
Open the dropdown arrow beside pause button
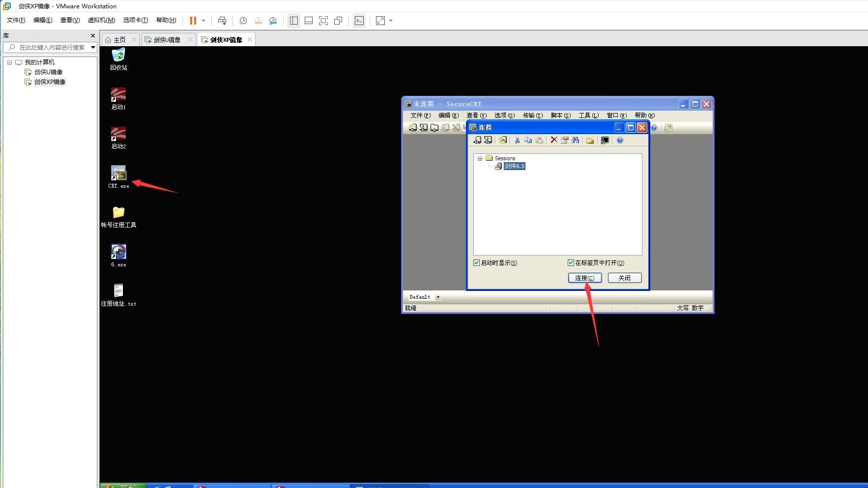click(203, 21)
